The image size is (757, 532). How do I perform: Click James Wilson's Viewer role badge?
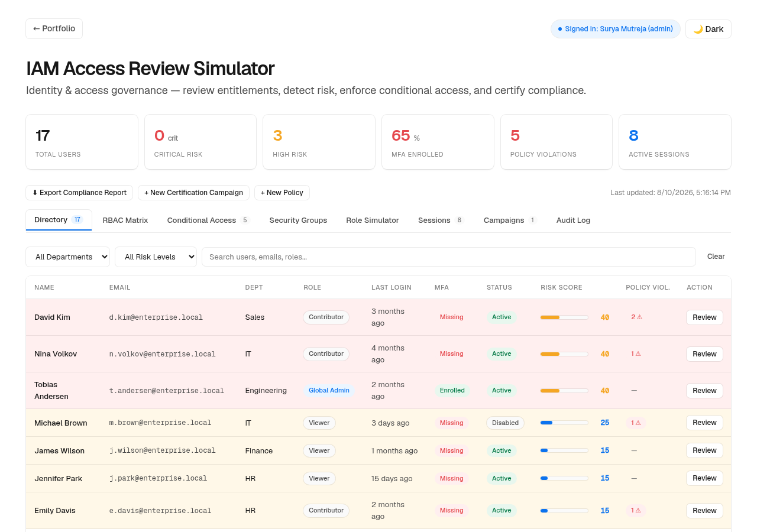click(319, 450)
